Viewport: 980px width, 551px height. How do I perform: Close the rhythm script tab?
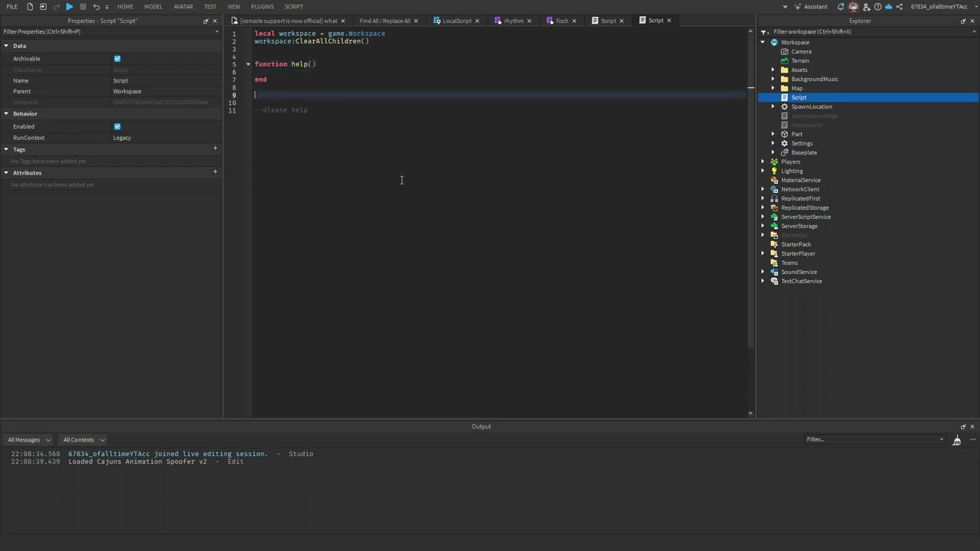[528, 21]
